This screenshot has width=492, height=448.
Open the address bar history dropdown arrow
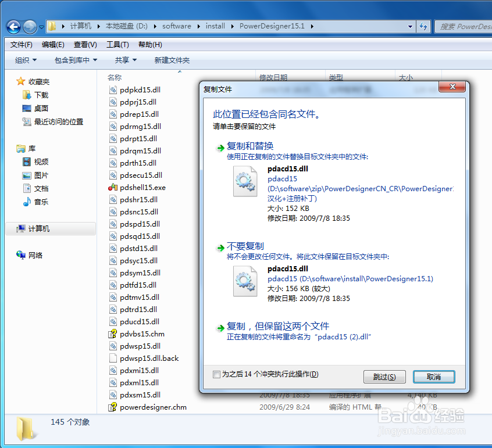click(410, 27)
